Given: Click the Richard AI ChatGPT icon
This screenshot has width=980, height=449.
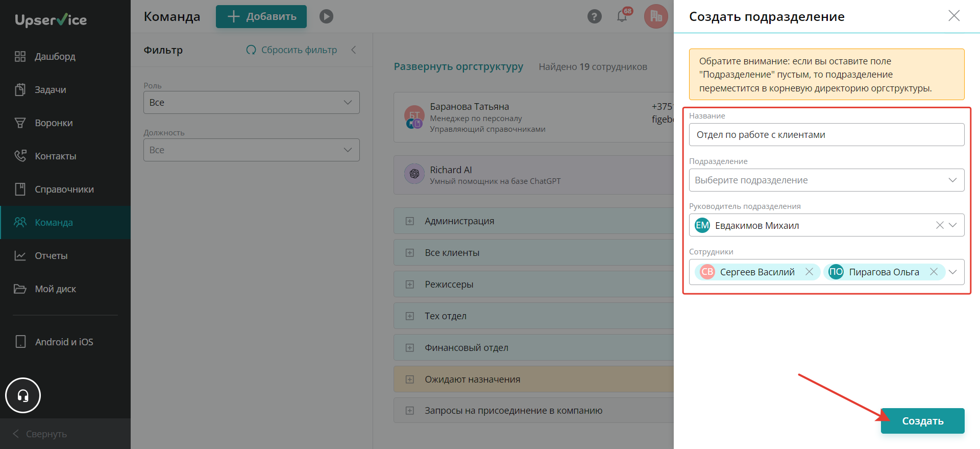Looking at the screenshot, I should pyautogui.click(x=414, y=174).
